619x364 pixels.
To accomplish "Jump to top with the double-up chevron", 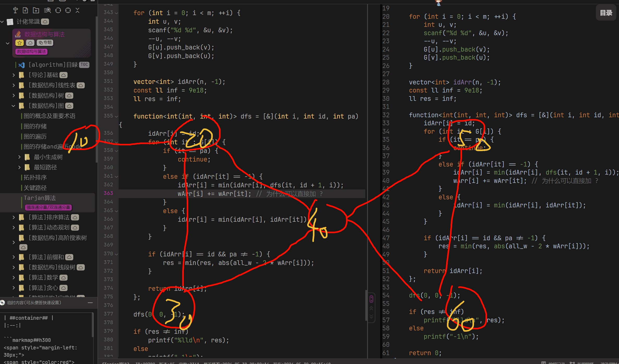I will 371,308.
